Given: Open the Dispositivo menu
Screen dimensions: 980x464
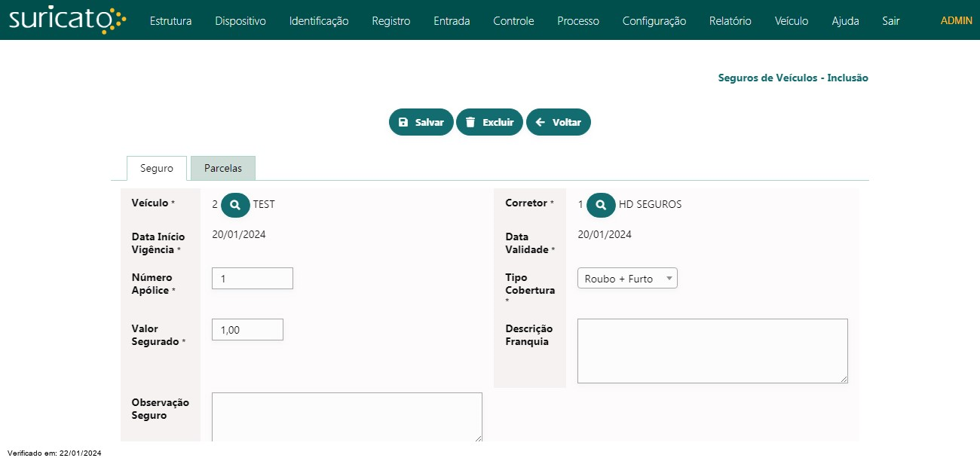Looking at the screenshot, I should pyautogui.click(x=240, y=21).
